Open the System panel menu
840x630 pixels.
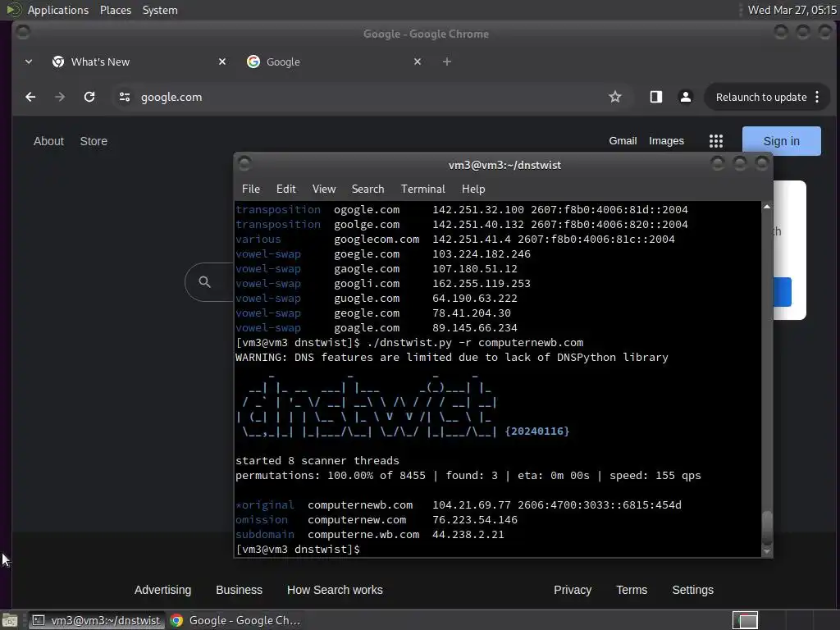[160, 10]
